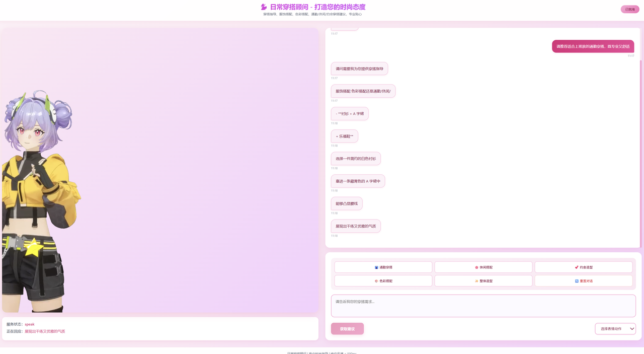Image resolution: width=644 pixels, height=354 pixels.
Task: Click the subtitle line under the title
Action: (x=312, y=14)
